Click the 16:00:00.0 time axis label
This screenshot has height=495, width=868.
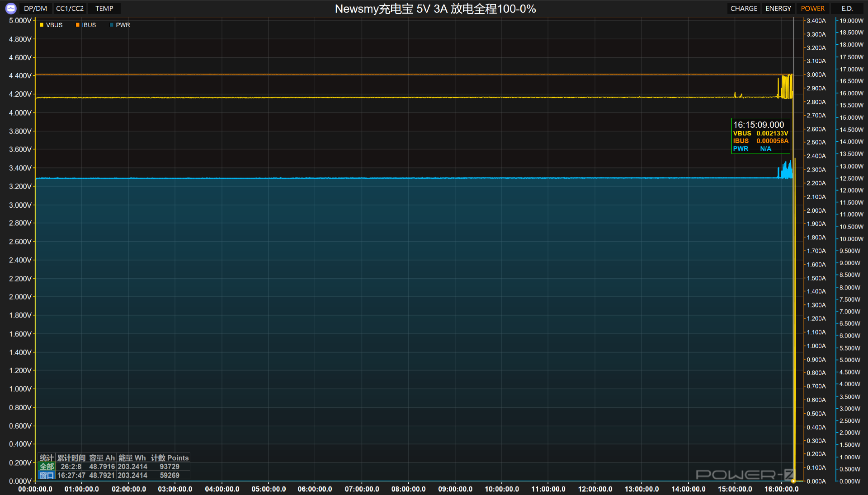click(x=781, y=489)
